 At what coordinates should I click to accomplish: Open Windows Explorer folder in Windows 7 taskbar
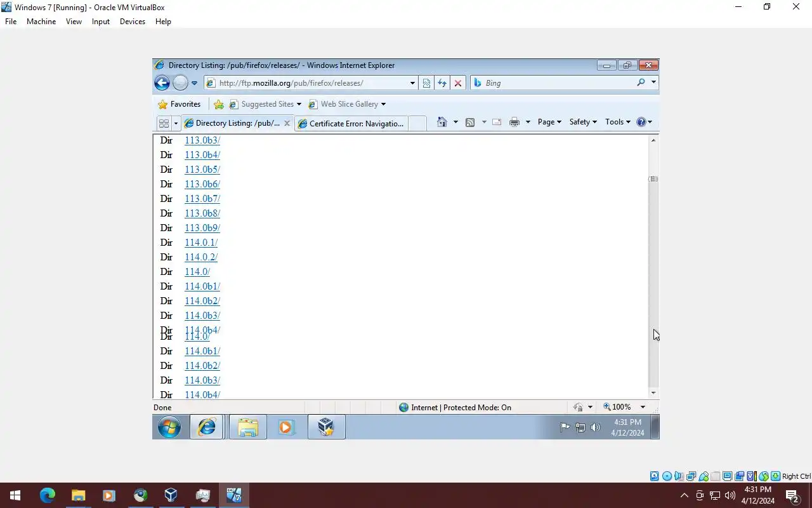247,427
